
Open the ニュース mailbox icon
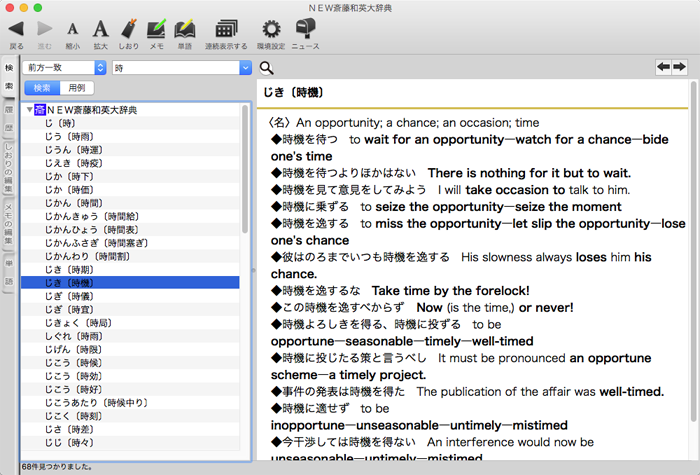pyautogui.click(x=305, y=28)
